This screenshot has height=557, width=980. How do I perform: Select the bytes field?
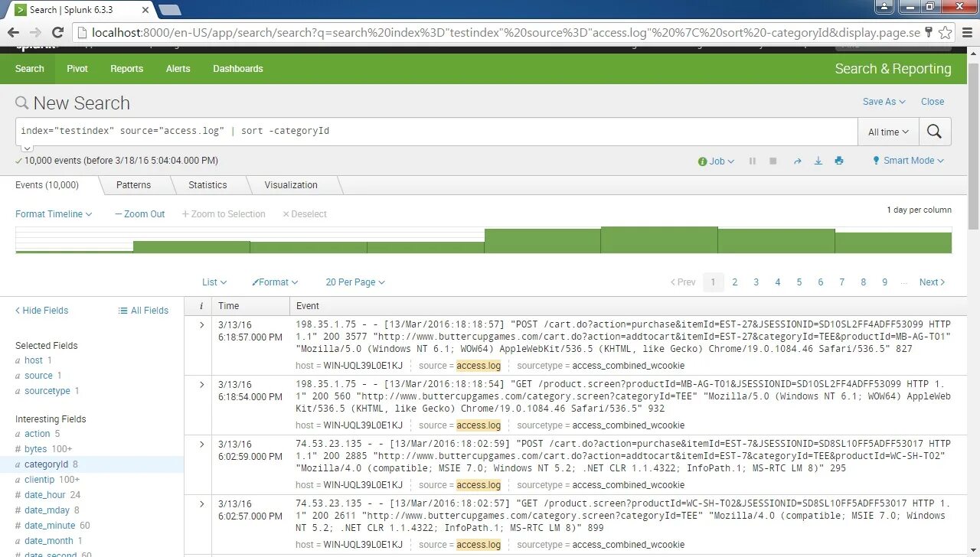click(x=35, y=449)
